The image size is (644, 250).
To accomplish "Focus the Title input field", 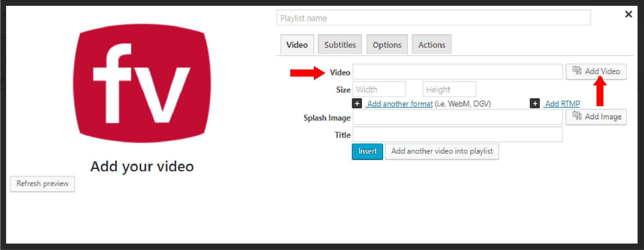I will click(458, 134).
